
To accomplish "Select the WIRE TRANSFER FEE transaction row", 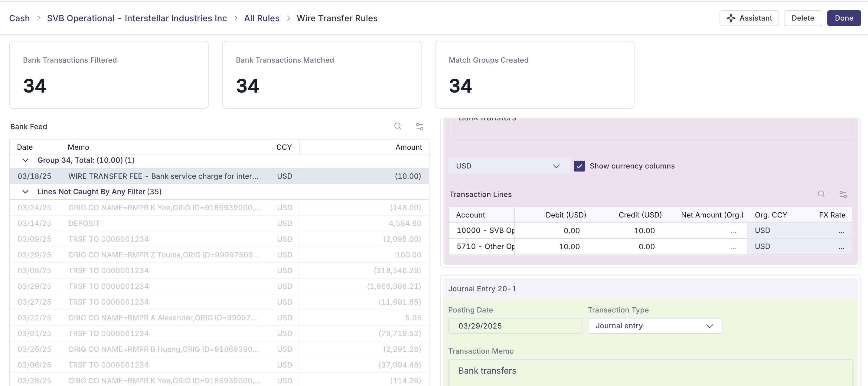I will 219,176.
